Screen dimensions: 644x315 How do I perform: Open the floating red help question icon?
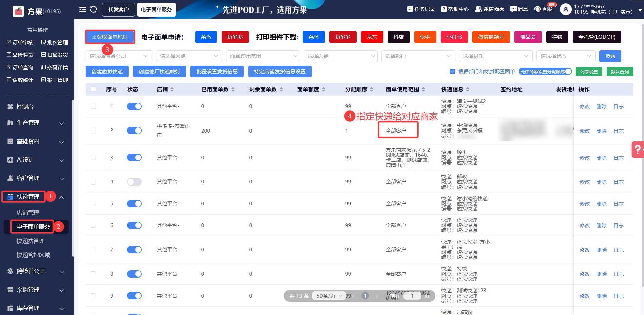637,149
